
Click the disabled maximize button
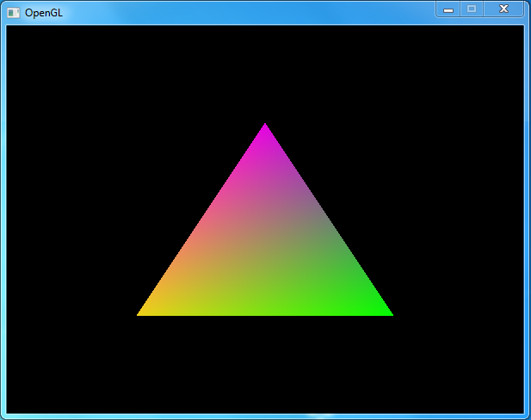[x=471, y=9]
